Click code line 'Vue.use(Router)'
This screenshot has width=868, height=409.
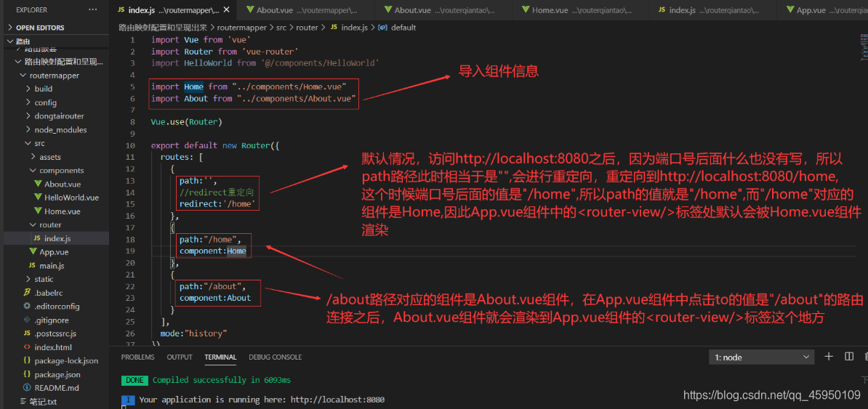[186, 122]
